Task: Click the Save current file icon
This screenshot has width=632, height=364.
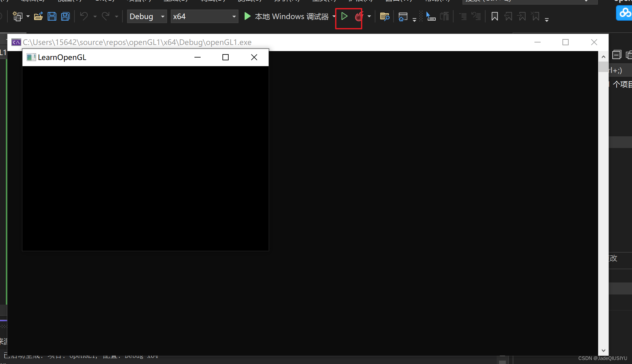Action: click(x=52, y=16)
